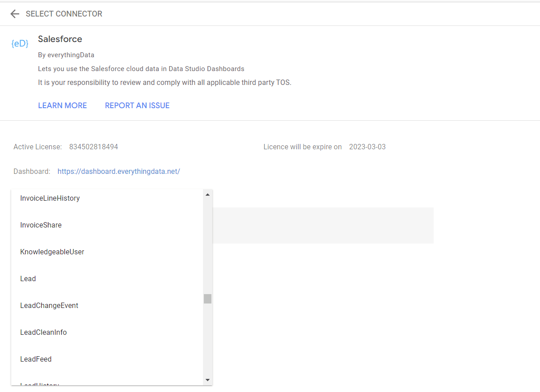Click the active license number 834502818494

[x=93, y=147]
